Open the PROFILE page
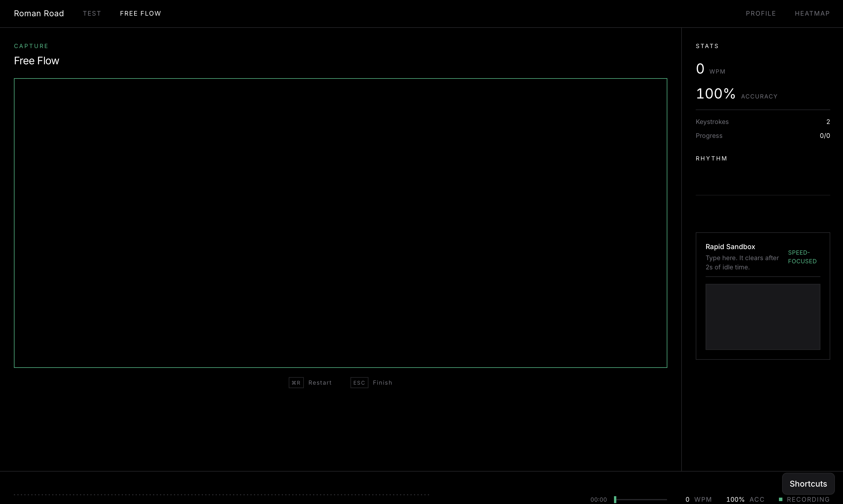 pyautogui.click(x=760, y=14)
